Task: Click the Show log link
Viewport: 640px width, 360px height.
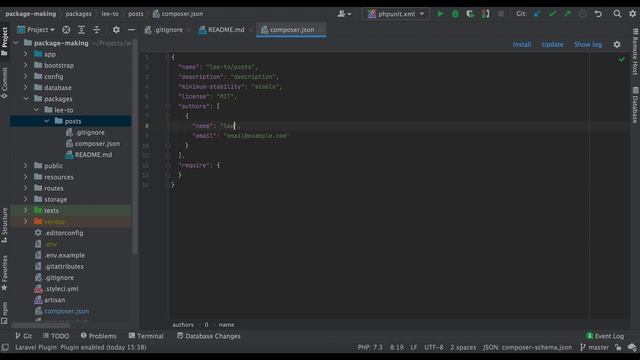Action: [x=588, y=44]
